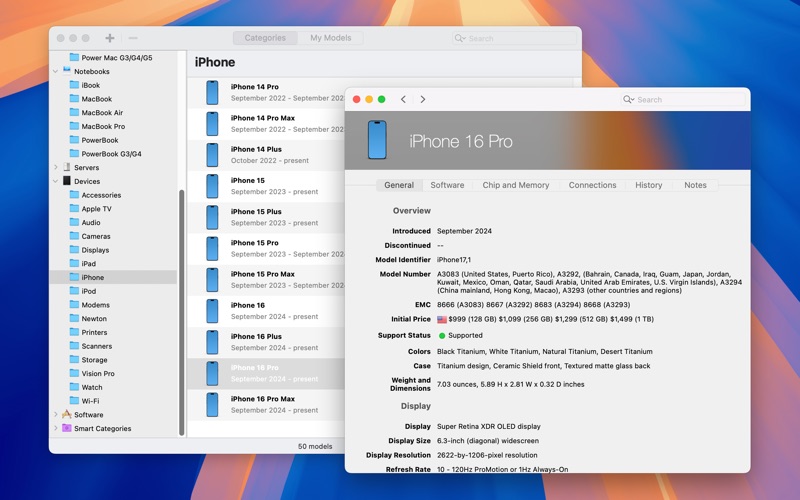
Task: Click the US flag icon next to Initial Price
Action: (x=442, y=319)
